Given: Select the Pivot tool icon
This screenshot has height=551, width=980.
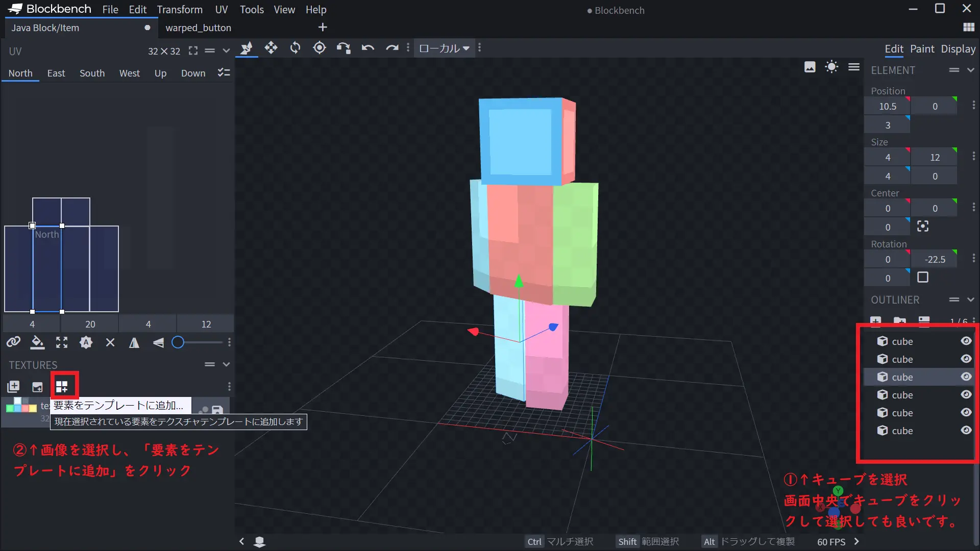Looking at the screenshot, I should click(x=320, y=48).
